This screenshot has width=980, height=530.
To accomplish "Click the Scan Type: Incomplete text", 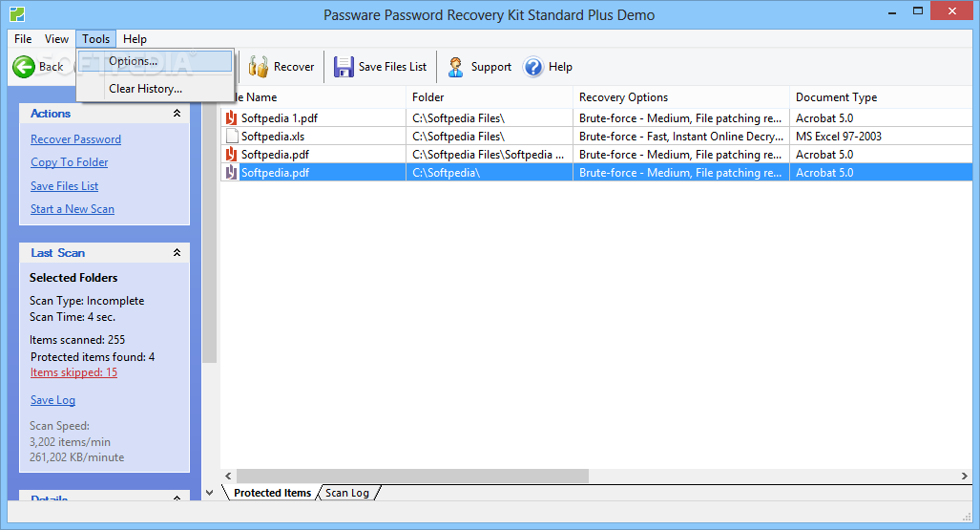I will tap(87, 301).
